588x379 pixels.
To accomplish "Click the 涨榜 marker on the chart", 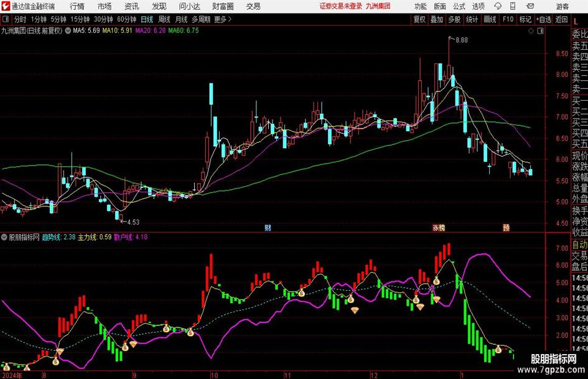I will point(439,227).
